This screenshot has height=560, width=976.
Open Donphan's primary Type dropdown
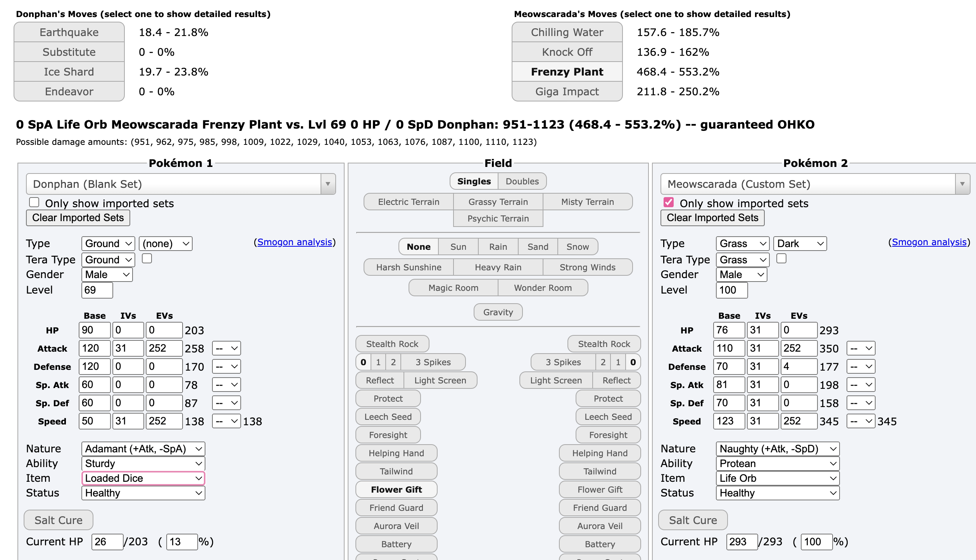tap(108, 244)
